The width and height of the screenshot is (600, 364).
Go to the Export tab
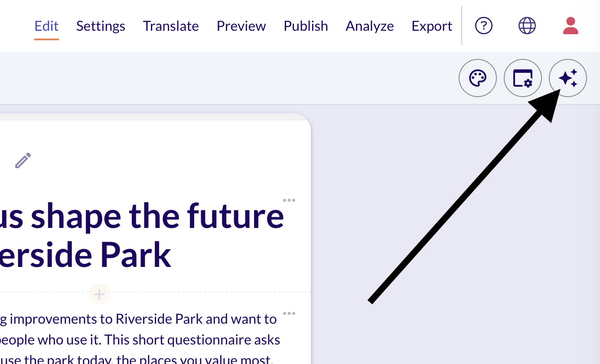pos(432,26)
